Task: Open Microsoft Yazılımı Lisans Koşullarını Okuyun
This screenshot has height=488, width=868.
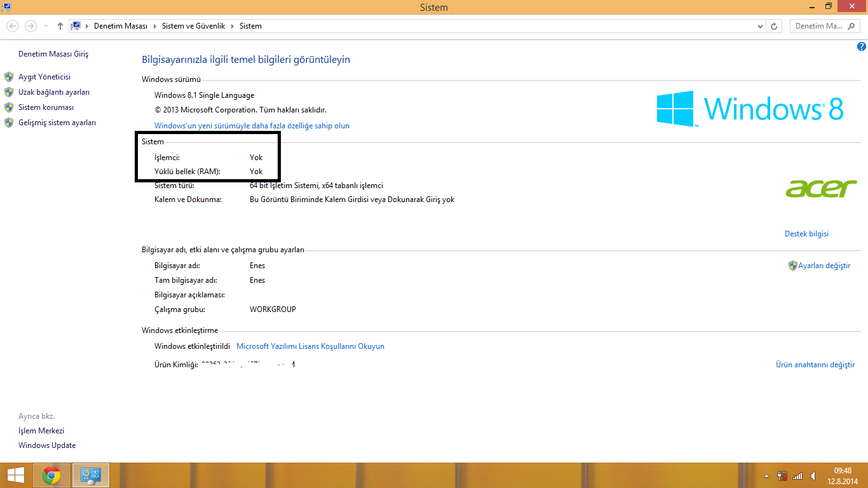Action: pyautogui.click(x=310, y=346)
